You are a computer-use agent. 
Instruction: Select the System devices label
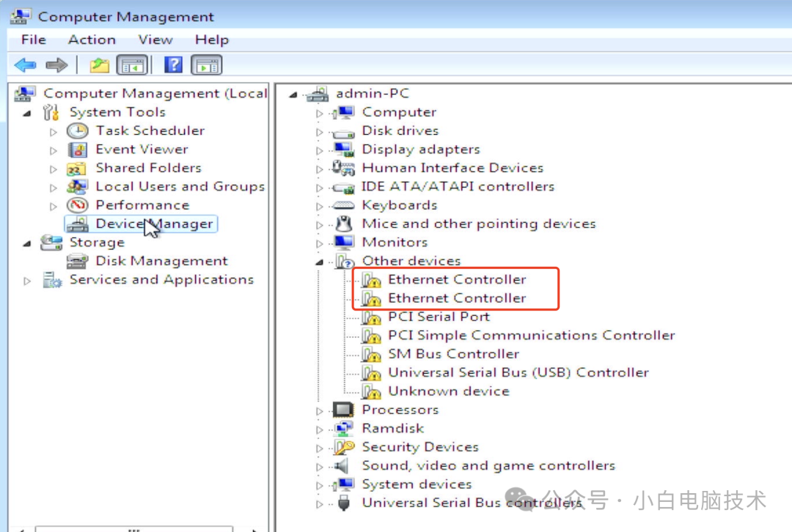pos(417,484)
